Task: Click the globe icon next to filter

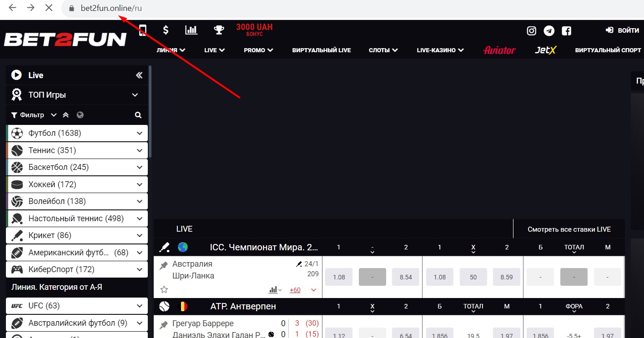Action: [x=80, y=115]
